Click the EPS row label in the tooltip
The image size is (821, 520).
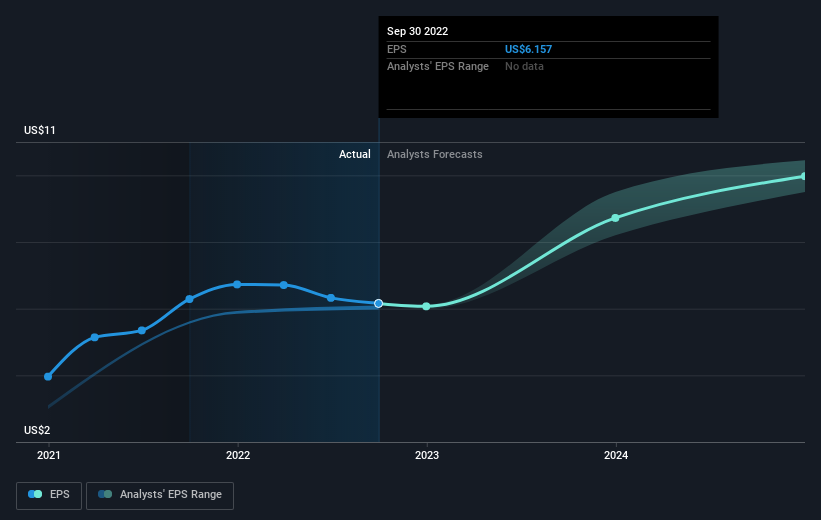click(396, 49)
